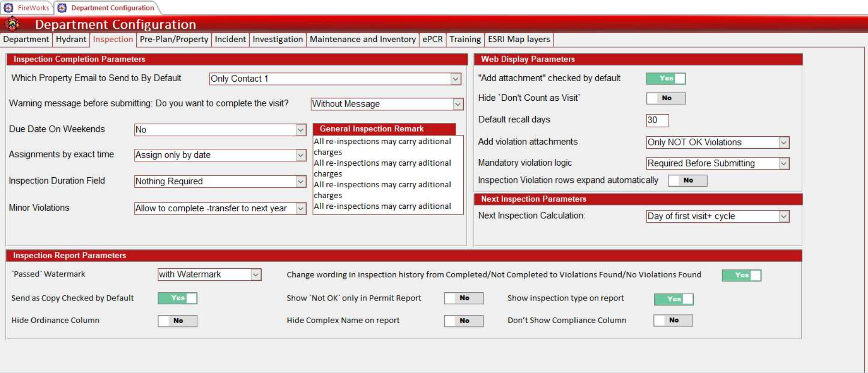Switch to the Hydrant tab

tap(71, 39)
